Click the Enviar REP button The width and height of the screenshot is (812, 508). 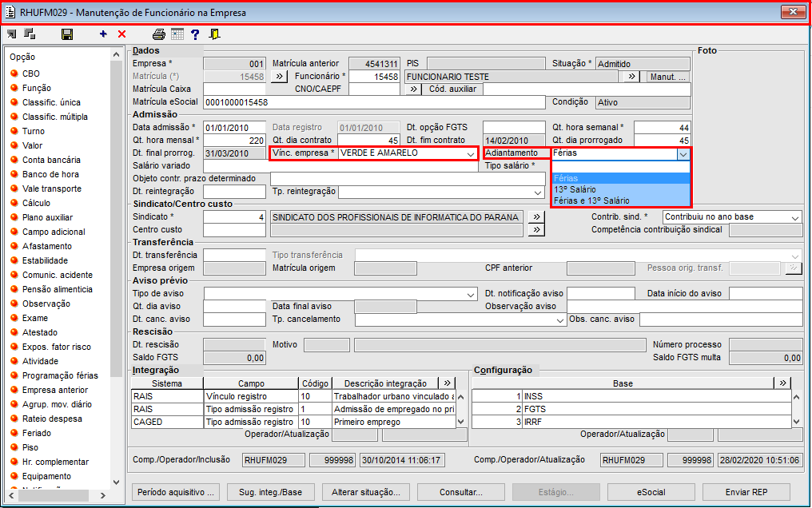(746, 492)
